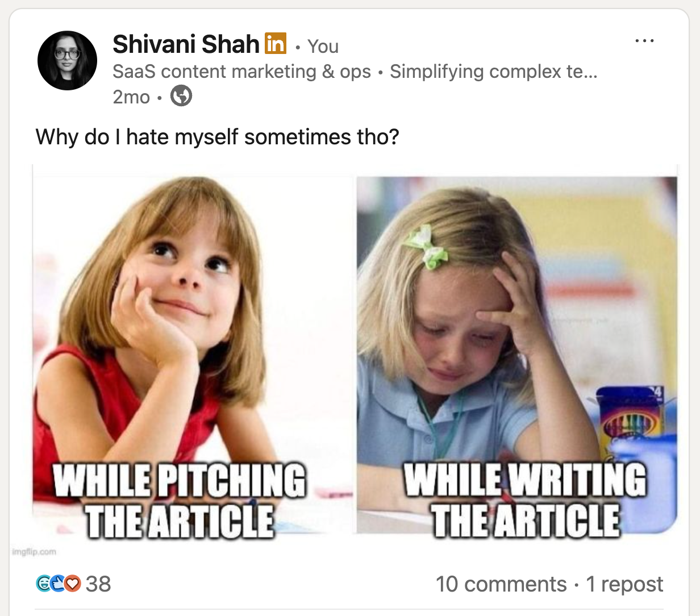Open the crying girl meme panel
Image resolution: width=700 pixels, height=616 pixels.
(x=517, y=356)
